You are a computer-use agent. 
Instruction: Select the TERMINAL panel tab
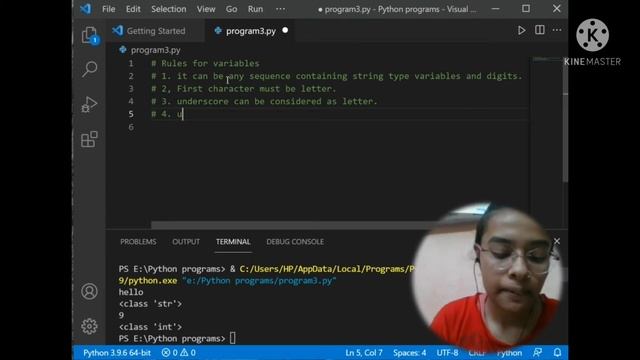click(x=233, y=242)
